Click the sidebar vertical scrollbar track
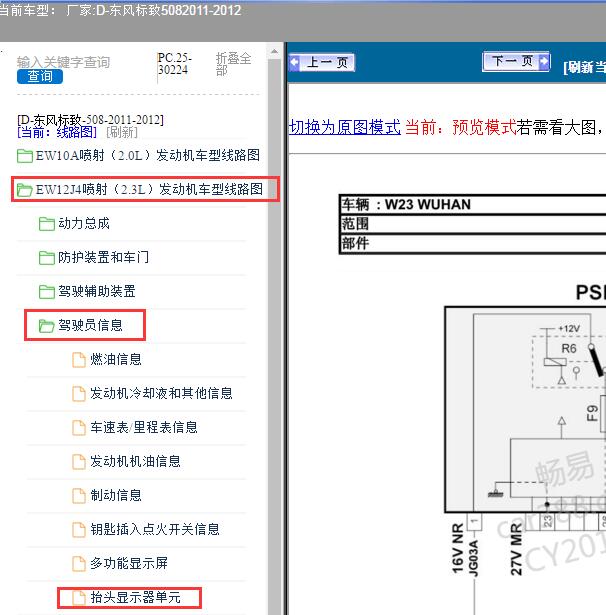Screen dimensions: 606x615 click(x=274, y=337)
